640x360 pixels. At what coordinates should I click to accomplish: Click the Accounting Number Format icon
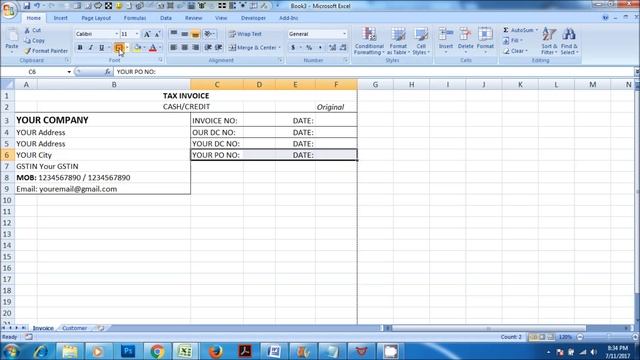(293, 48)
